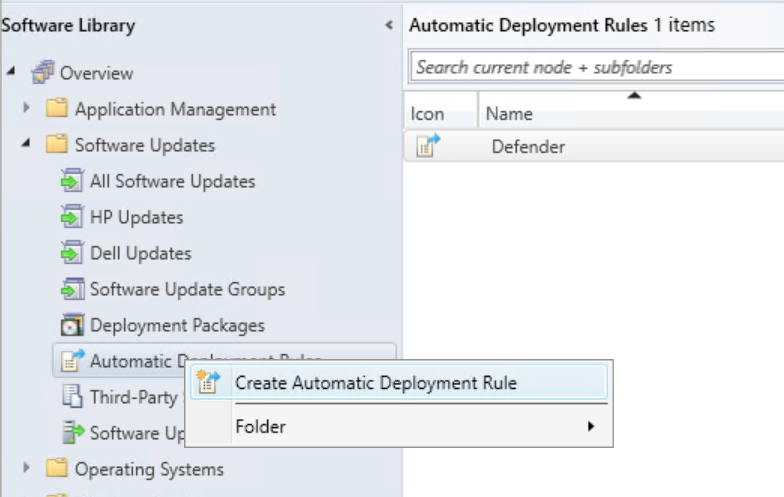Click the Dell Updates node icon

click(x=72, y=253)
